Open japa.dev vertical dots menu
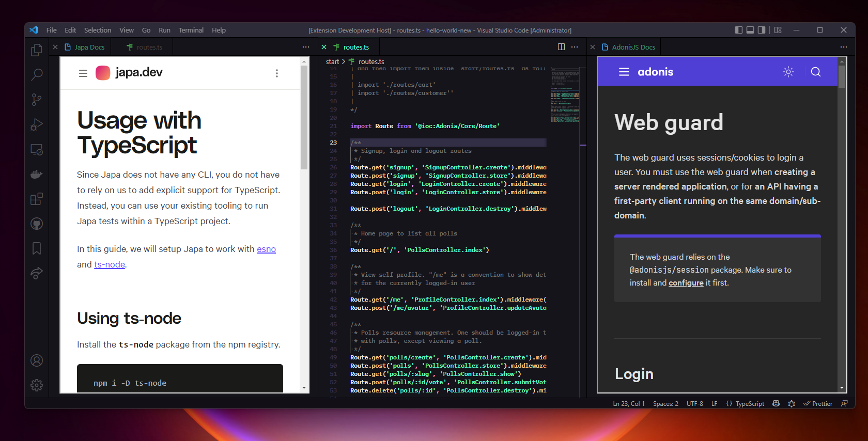868x441 pixels. [x=277, y=73]
